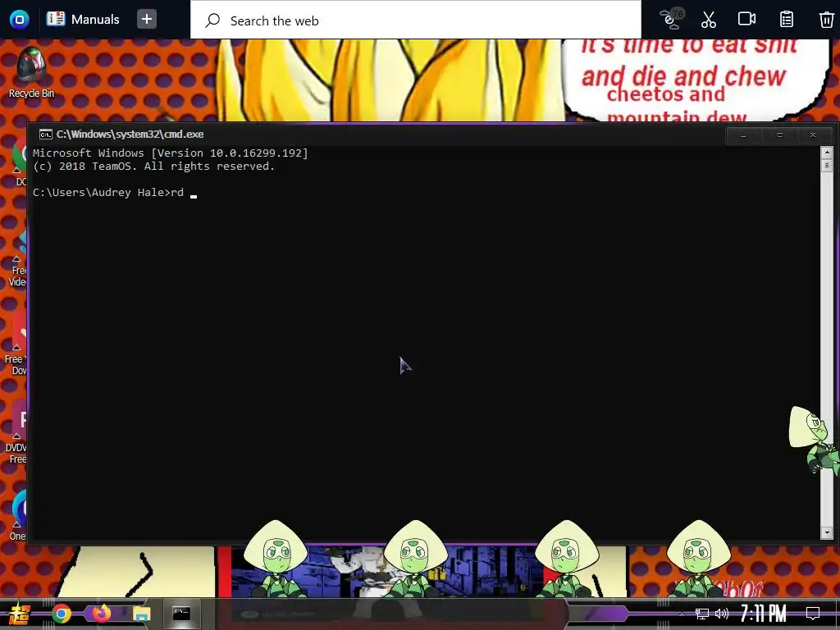Select the Command Prompt taskbar button
840x630 pixels.
coord(181,614)
